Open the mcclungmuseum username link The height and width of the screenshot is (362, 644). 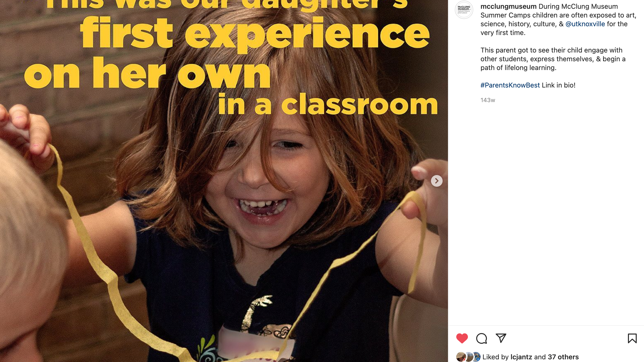pos(508,6)
